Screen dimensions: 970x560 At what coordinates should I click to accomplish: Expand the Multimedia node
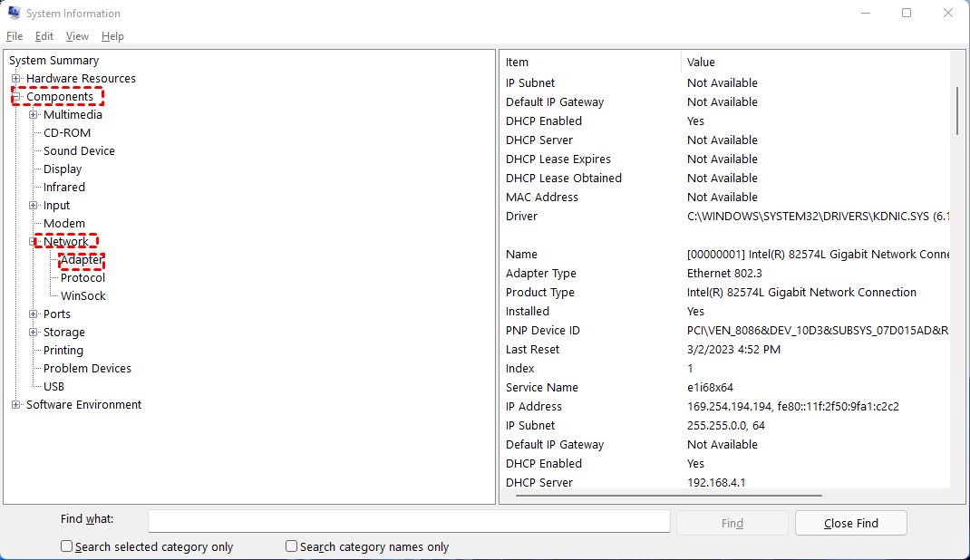[34, 115]
